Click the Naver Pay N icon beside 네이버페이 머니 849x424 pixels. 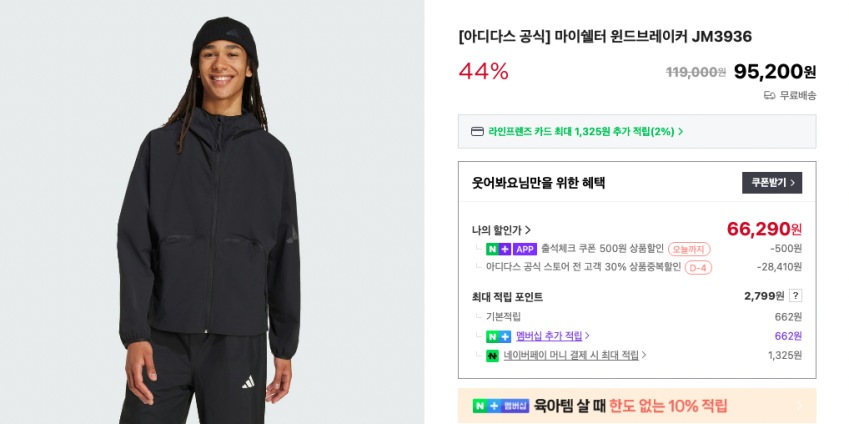(x=492, y=356)
